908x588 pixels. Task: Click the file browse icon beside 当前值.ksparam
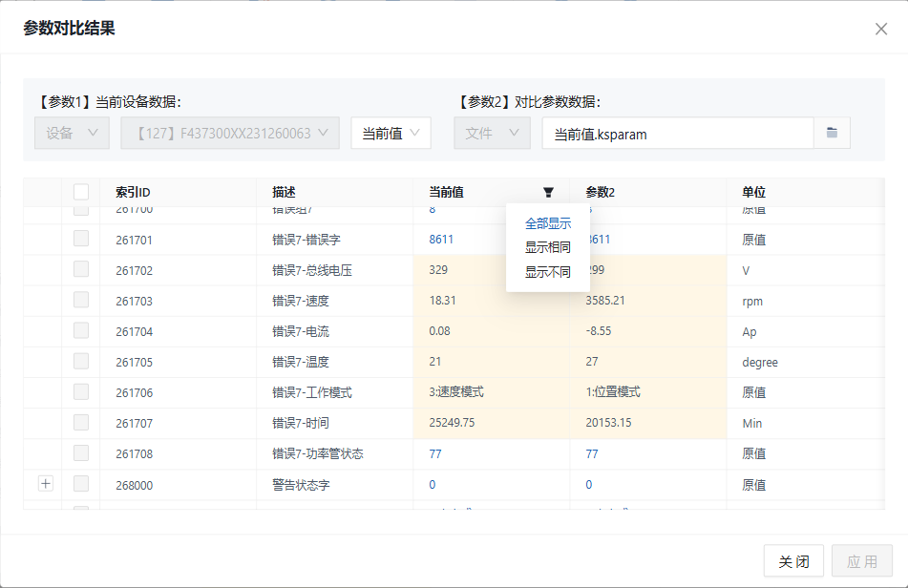(x=831, y=133)
